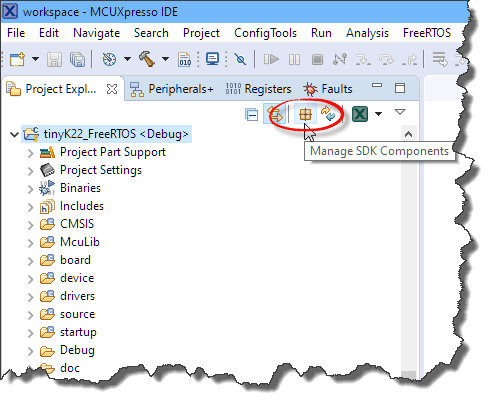Click the Save icon in toolbar
This screenshot has width=498, height=406.
pos(54,60)
